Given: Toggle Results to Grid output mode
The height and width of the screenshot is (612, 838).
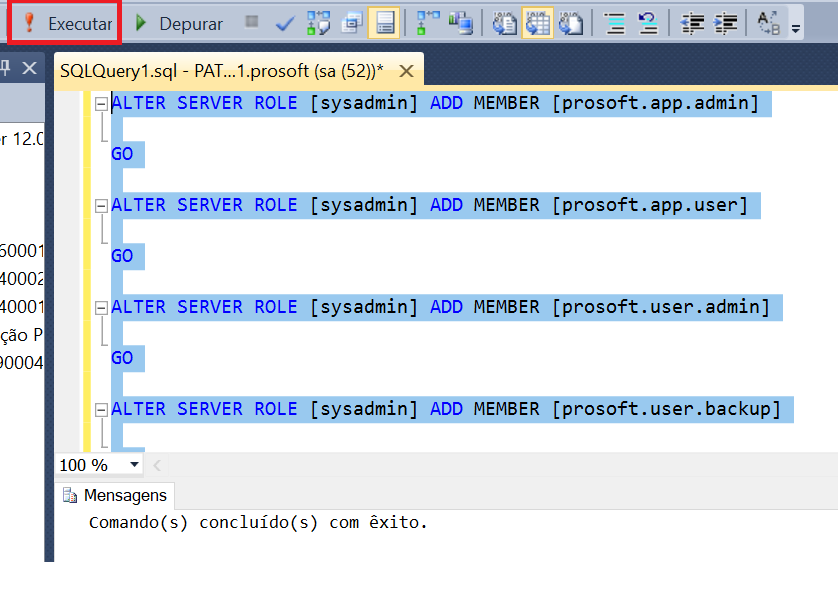Looking at the screenshot, I should tap(538, 23).
